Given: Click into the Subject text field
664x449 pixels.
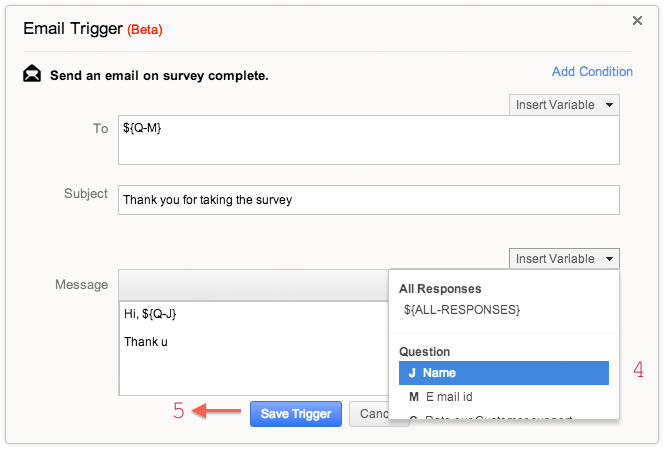Looking at the screenshot, I should point(368,200).
